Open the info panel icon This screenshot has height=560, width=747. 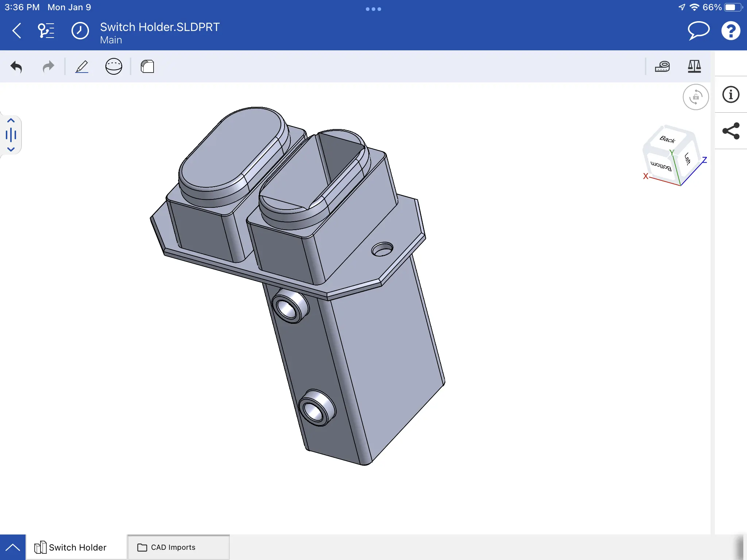click(731, 95)
